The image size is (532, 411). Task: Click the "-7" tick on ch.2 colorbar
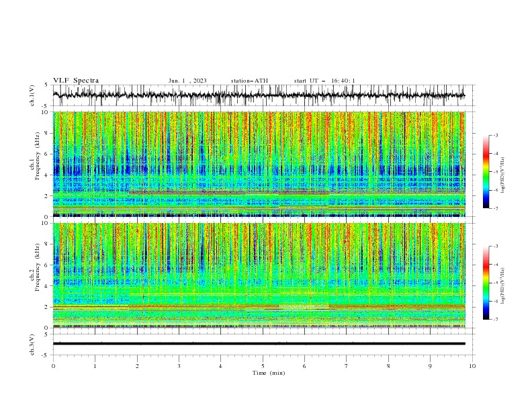coord(496,320)
